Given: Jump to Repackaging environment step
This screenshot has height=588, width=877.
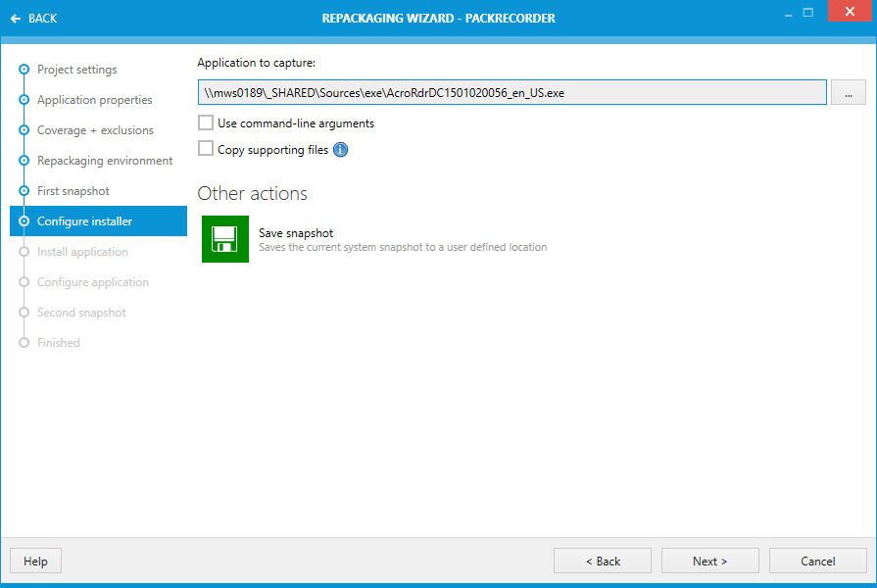Looking at the screenshot, I should pos(105,161).
